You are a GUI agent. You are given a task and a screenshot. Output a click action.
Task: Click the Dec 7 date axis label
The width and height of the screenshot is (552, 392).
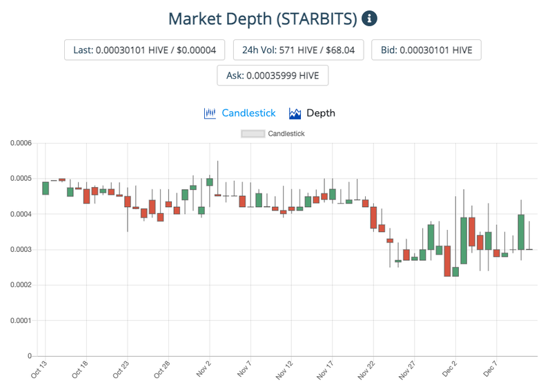tap(490, 369)
